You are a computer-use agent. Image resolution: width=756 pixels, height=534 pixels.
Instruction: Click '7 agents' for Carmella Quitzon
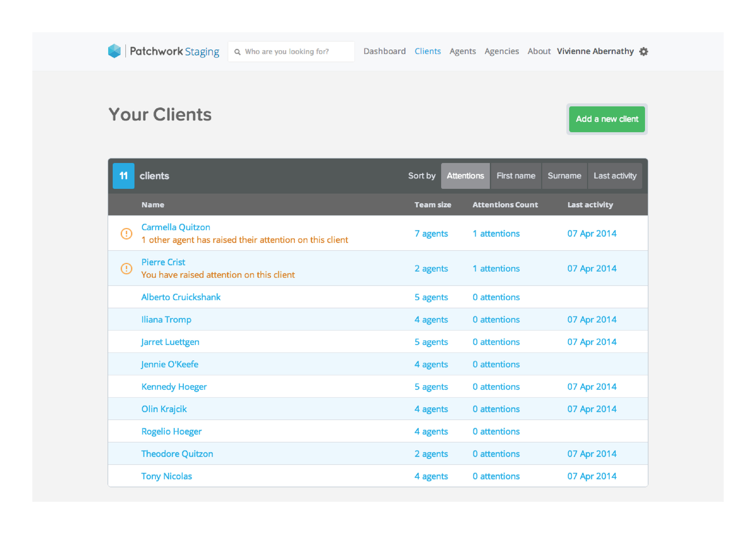[x=431, y=234]
